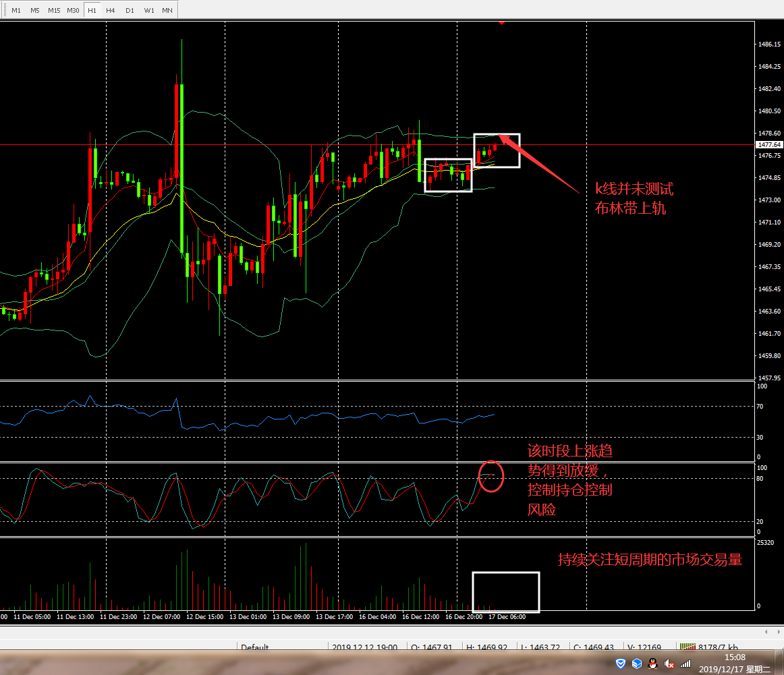The width and height of the screenshot is (784, 675).
Task: Click the red chart shift triangle marker
Action: click(501, 23)
